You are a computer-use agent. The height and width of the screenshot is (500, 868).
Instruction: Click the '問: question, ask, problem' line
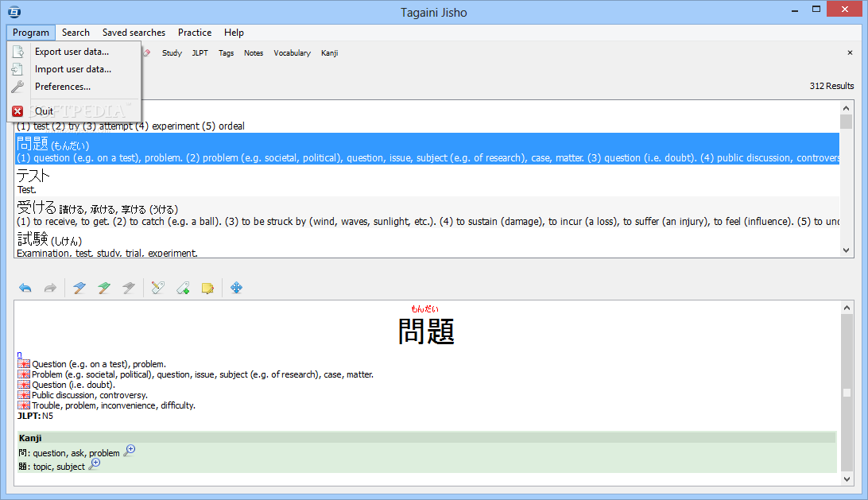(x=69, y=453)
